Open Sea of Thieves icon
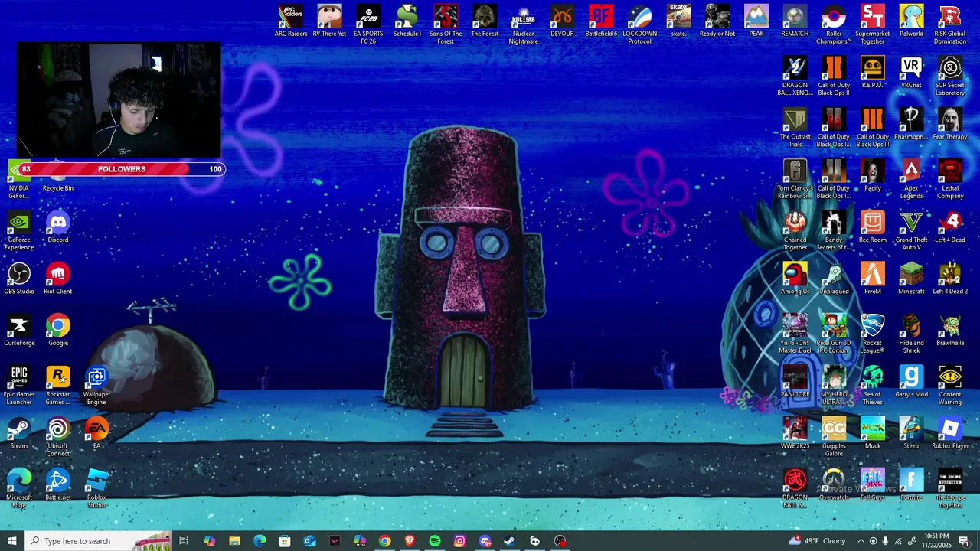Screen dimensions: 980x551 coord(872,384)
